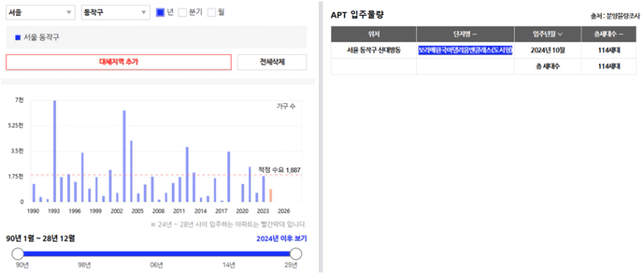
Task: Enable the 월 monthly checkbox
Action: pos(211,12)
